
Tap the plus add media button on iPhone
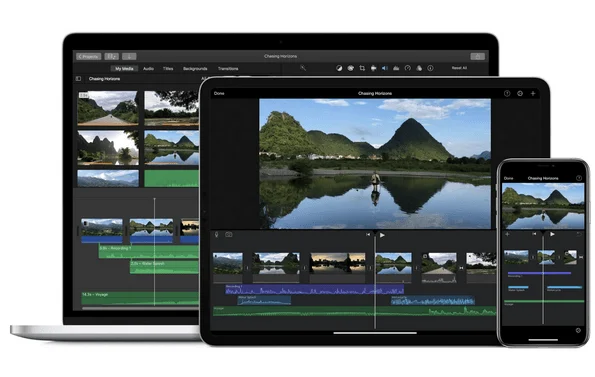(507, 234)
